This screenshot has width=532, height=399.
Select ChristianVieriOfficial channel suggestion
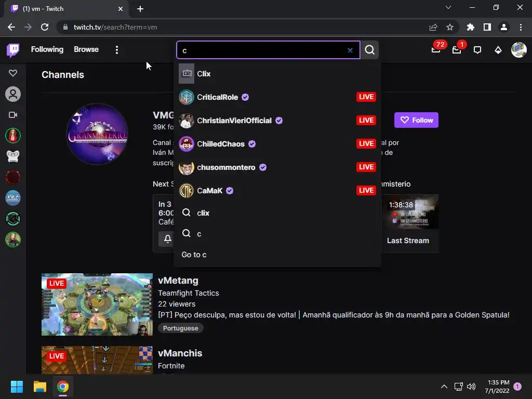[x=277, y=121]
